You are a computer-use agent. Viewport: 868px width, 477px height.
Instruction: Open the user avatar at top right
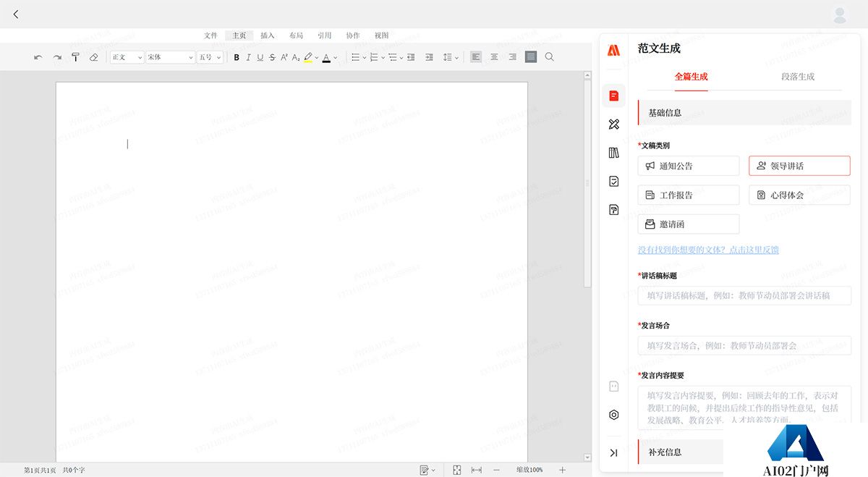click(840, 14)
